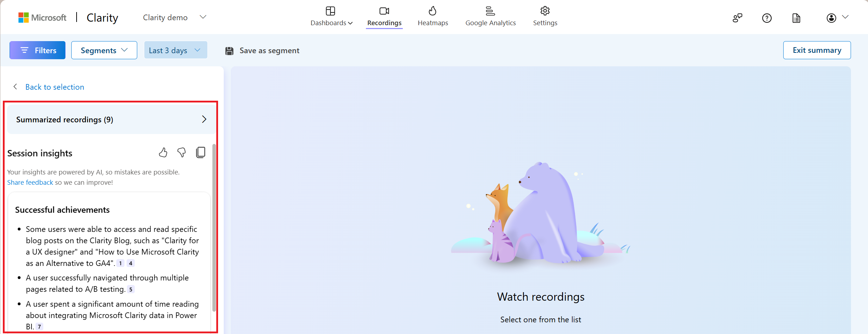
Task: Click the Session insights heading
Action: click(x=40, y=153)
